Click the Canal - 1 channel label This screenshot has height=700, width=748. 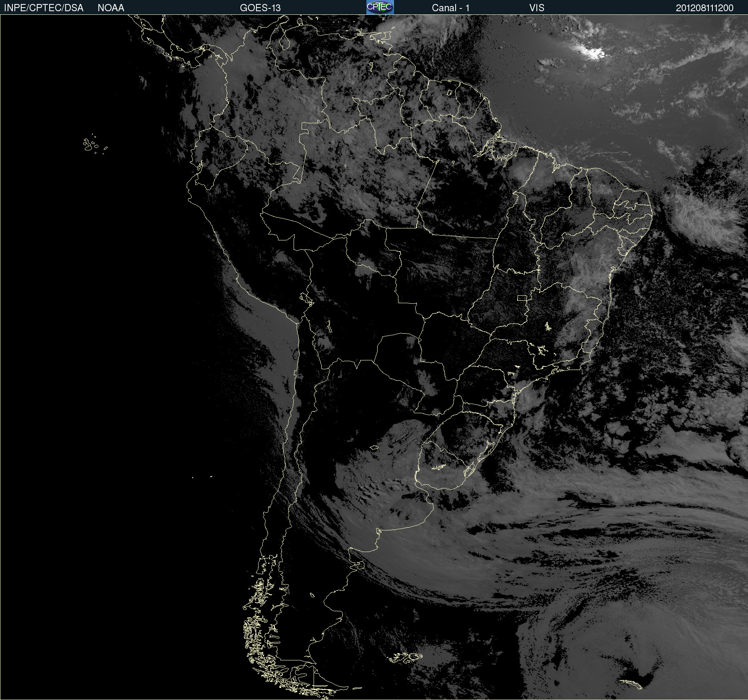pyautogui.click(x=451, y=8)
